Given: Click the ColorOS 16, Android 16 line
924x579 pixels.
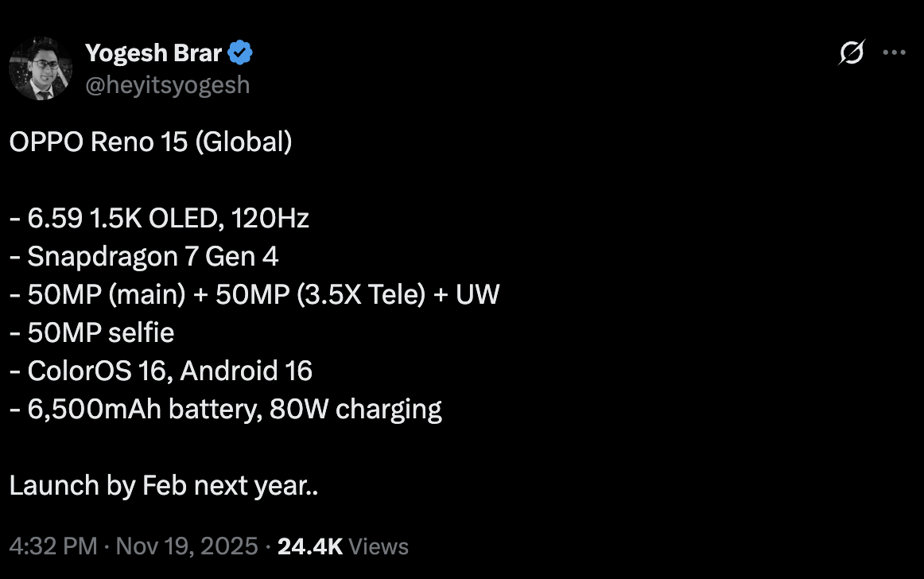Looking at the screenshot, I should pyautogui.click(x=161, y=371).
